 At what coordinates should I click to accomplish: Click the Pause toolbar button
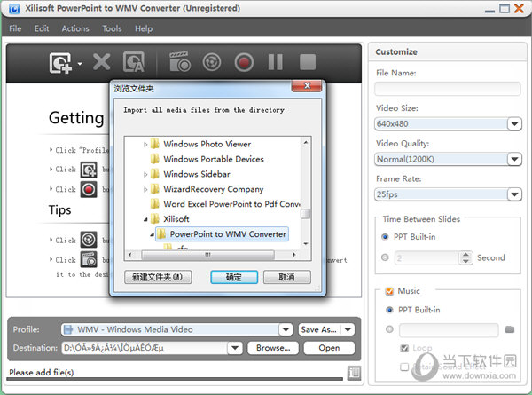coord(275,62)
